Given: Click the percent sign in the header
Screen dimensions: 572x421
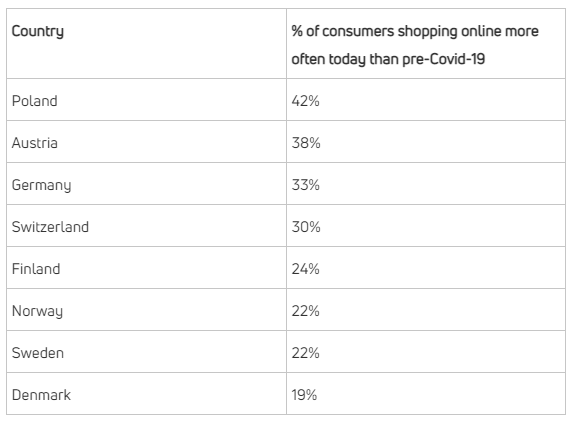Looking at the screenshot, I should coord(297,31).
